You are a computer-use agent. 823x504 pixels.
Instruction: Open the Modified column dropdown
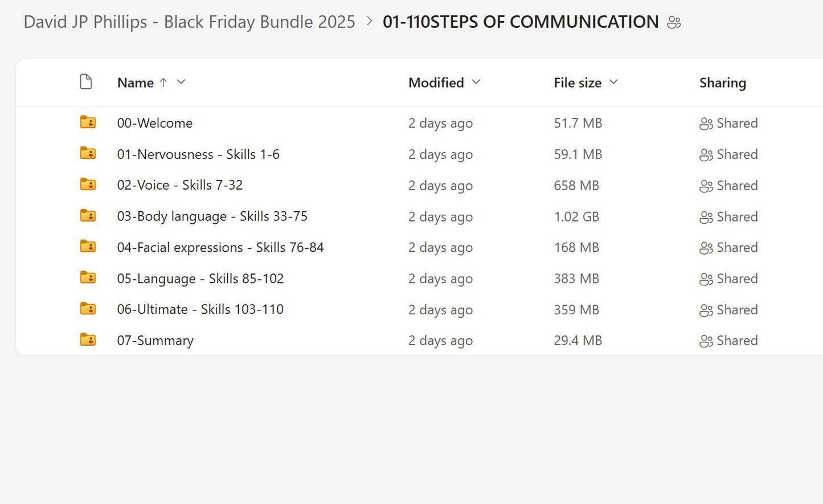[477, 82]
